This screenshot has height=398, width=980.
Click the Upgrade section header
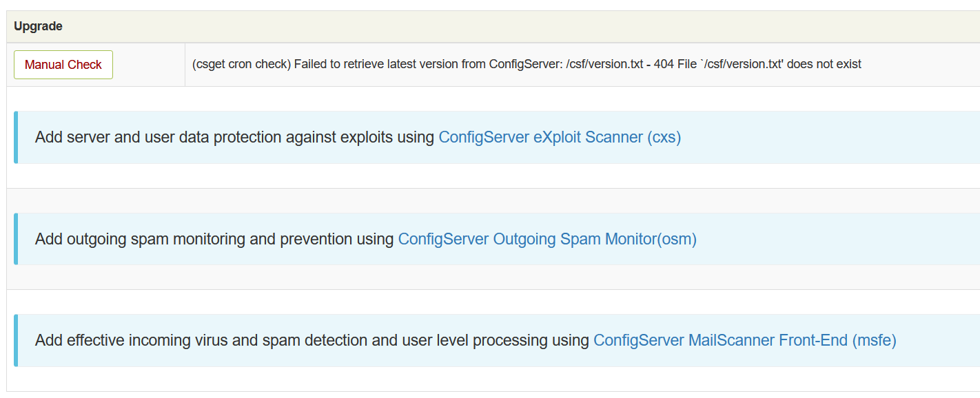point(39,27)
